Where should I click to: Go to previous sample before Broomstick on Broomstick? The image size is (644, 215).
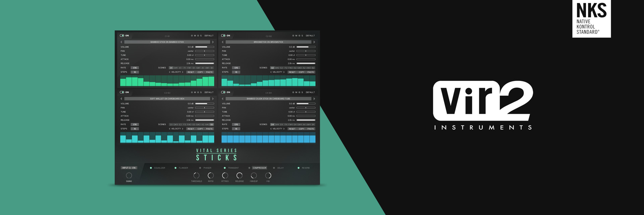[223, 42]
